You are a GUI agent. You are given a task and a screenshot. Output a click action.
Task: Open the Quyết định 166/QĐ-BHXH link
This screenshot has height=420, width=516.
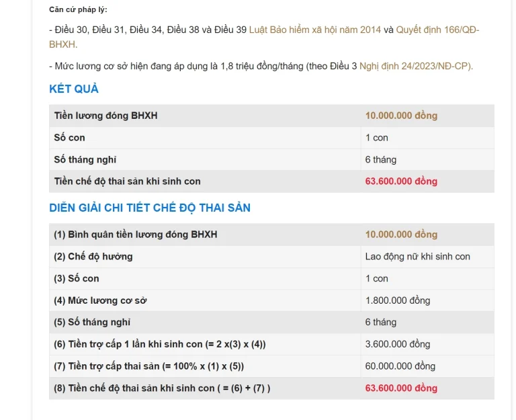[437, 30]
